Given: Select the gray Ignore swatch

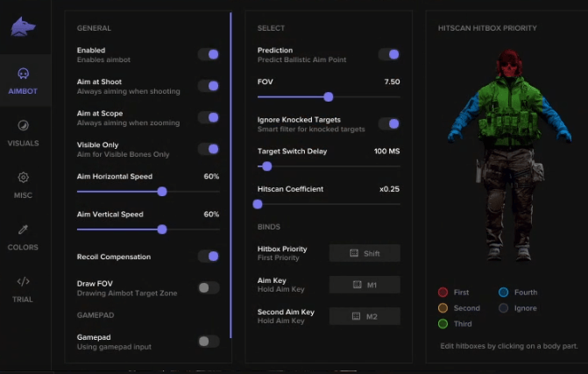Looking at the screenshot, I should pyautogui.click(x=504, y=308).
